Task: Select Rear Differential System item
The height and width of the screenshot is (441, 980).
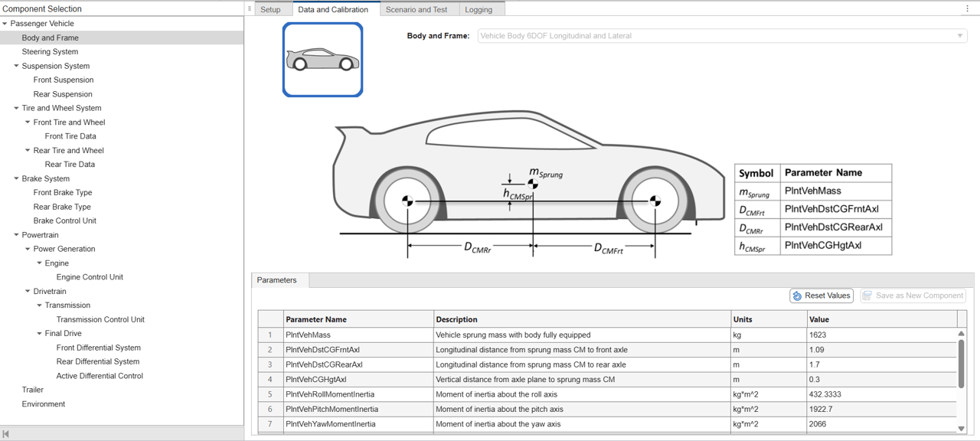Action: [98, 361]
